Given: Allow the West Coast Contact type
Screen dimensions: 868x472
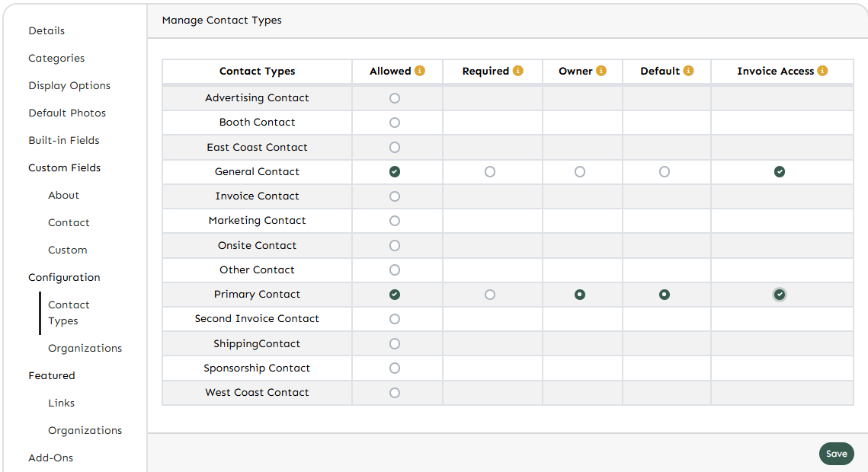Looking at the screenshot, I should click(x=394, y=393).
